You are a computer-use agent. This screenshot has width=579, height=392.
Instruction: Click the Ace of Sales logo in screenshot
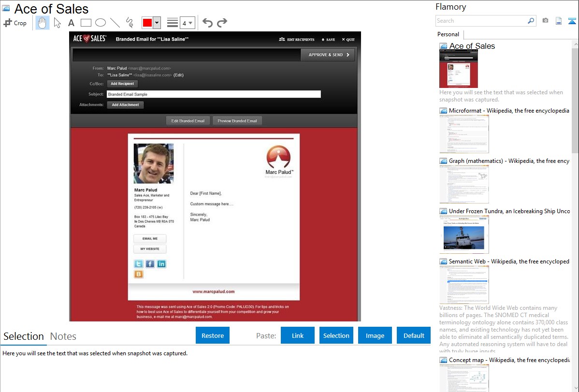tap(90, 38)
